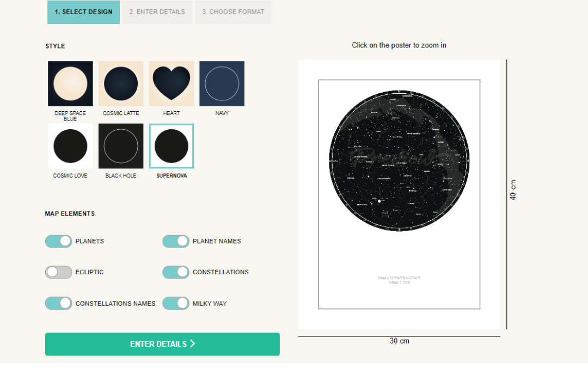Click the star map circle to zoom
Image resolution: width=588 pixels, height=368 pixels.
(x=400, y=161)
